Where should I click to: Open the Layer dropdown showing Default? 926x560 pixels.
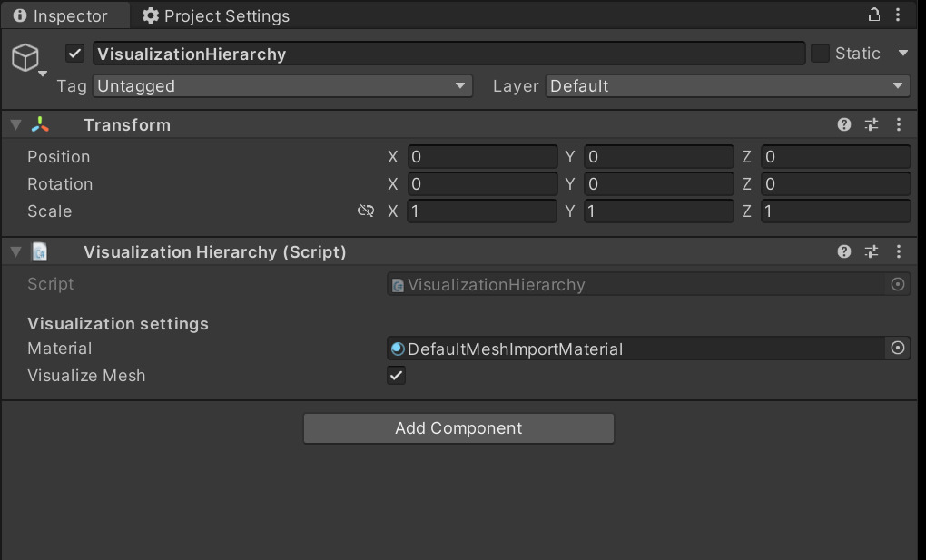(x=727, y=86)
